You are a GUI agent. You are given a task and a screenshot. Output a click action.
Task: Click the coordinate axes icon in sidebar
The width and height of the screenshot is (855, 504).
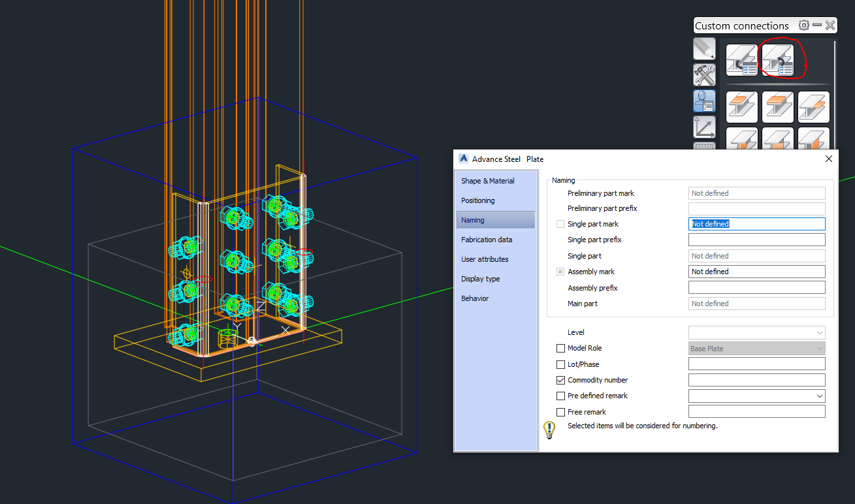click(703, 127)
